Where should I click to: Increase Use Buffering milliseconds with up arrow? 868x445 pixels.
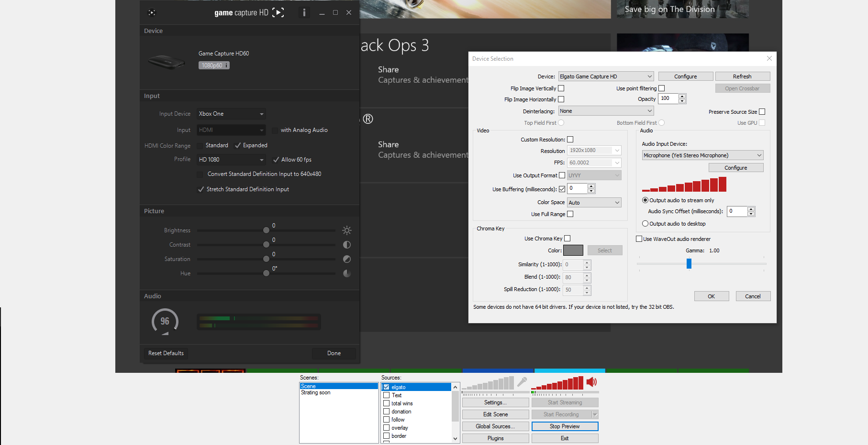tap(591, 186)
